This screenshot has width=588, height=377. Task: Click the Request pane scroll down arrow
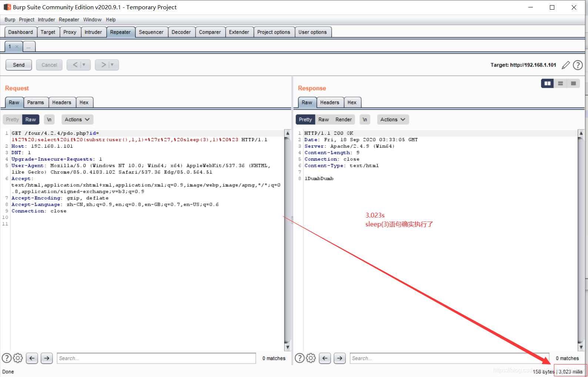point(287,347)
